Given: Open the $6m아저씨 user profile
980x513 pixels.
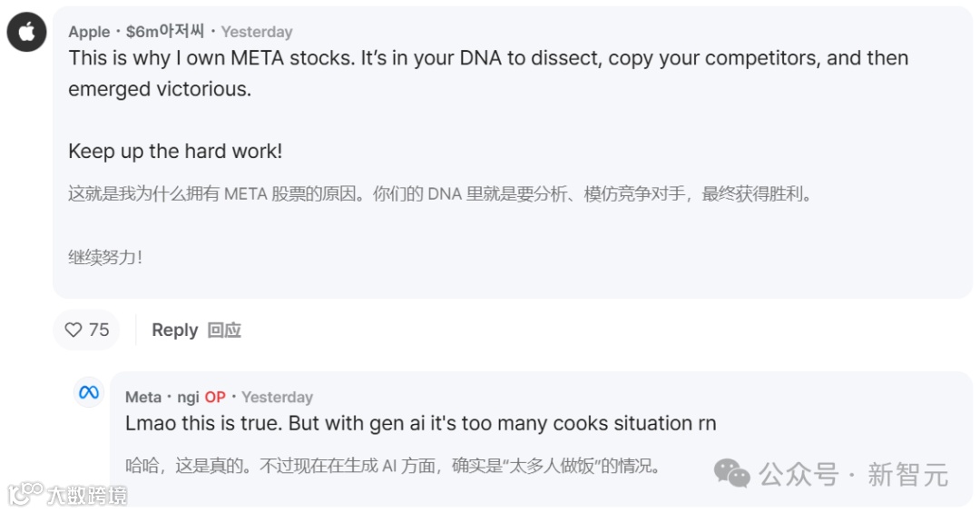Looking at the screenshot, I should (164, 32).
